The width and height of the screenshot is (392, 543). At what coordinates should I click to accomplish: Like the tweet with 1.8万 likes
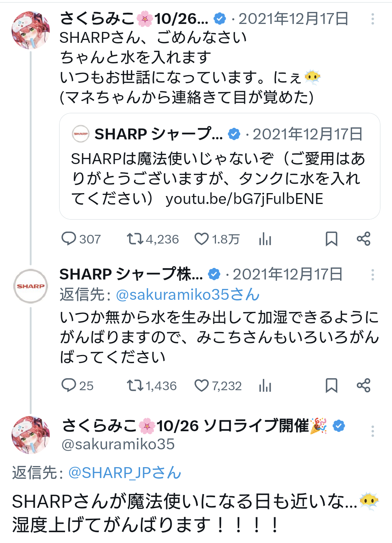click(202, 239)
